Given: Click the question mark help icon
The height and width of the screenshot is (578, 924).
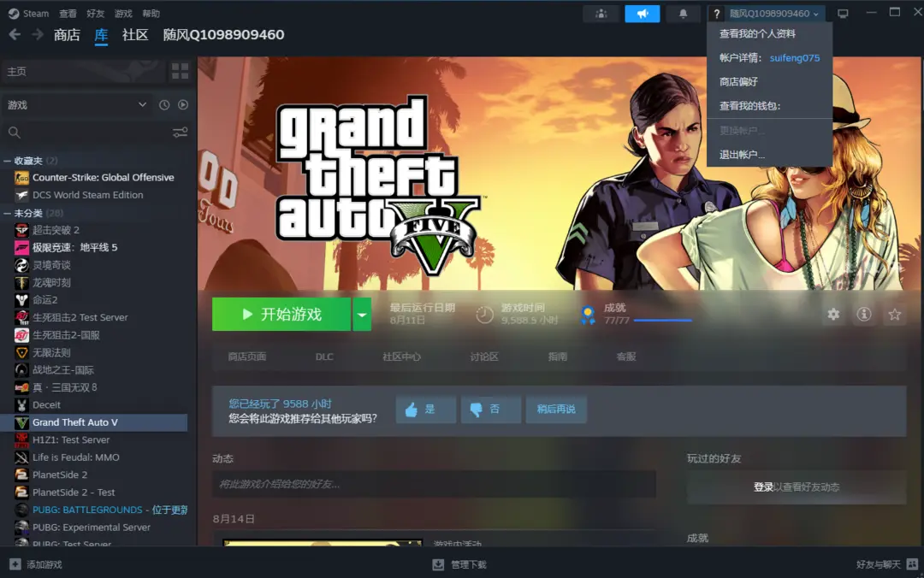Looking at the screenshot, I should pyautogui.click(x=716, y=14).
